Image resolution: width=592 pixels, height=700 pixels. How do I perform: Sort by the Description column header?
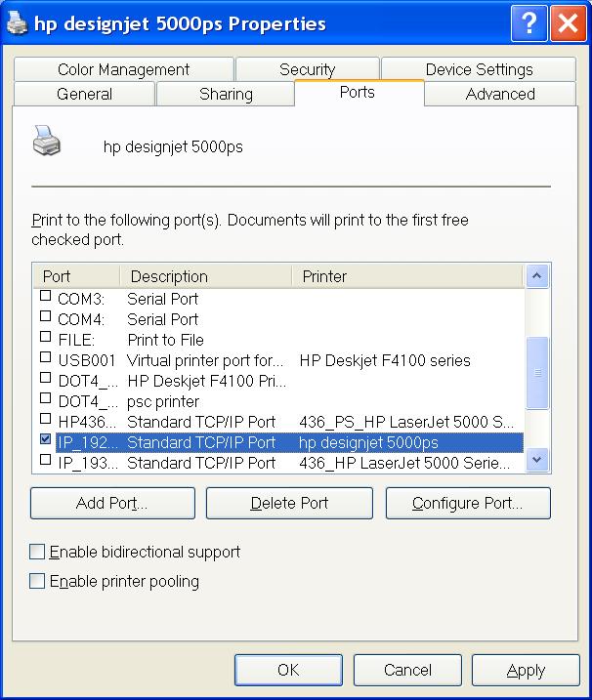point(206,276)
